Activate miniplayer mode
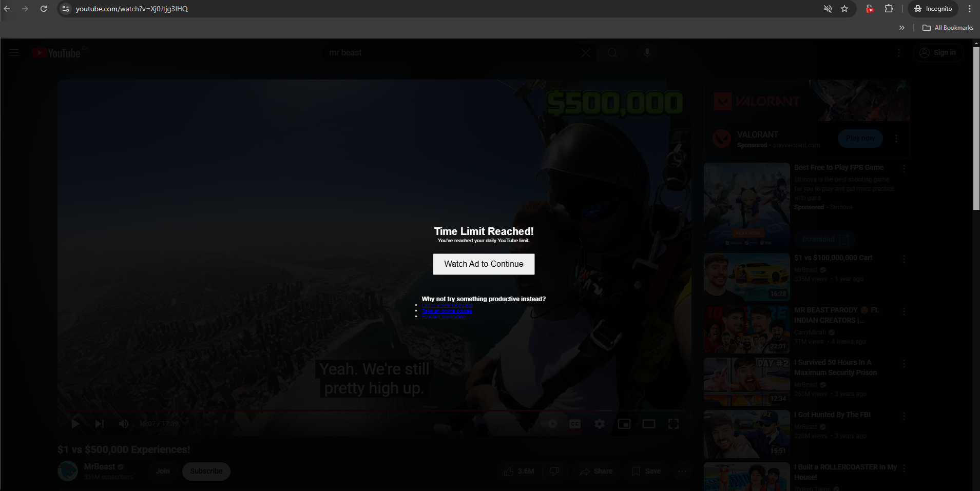This screenshot has width=980, height=491. click(624, 423)
